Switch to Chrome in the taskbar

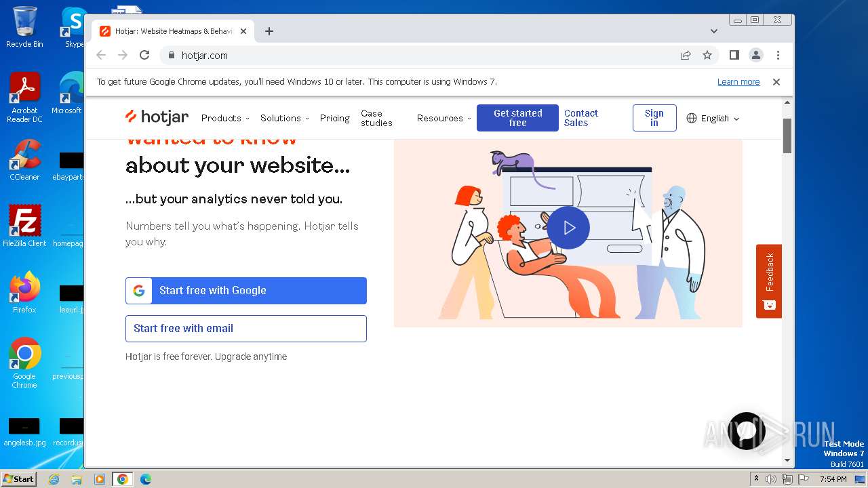click(x=123, y=479)
